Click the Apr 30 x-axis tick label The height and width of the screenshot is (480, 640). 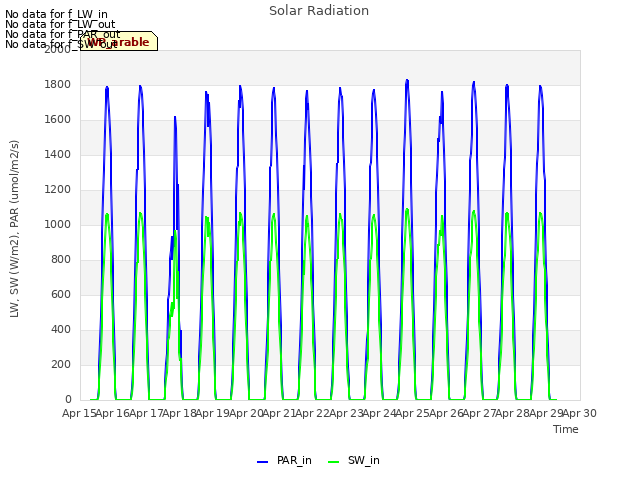pyautogui.click(x=580, y=413)
